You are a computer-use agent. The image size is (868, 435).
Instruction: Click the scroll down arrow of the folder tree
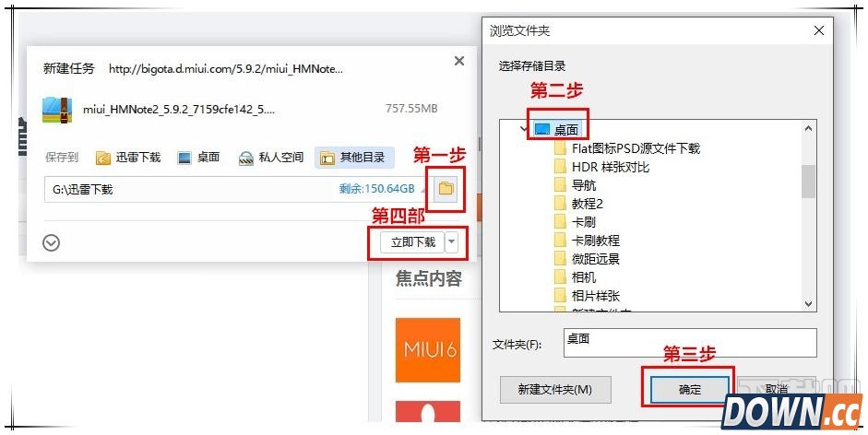tap(808, 304)
